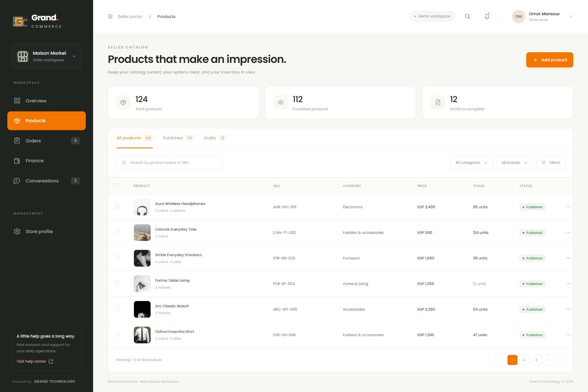Open more actions for Forma Table Lamp
This screenshot has width=588, height=392.
568,284
